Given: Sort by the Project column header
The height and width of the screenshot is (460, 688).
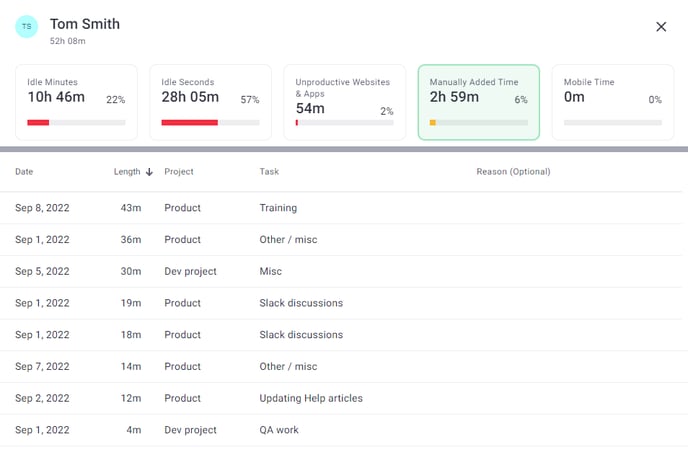Looking at the screenshot, I should (x=179, y=172).
